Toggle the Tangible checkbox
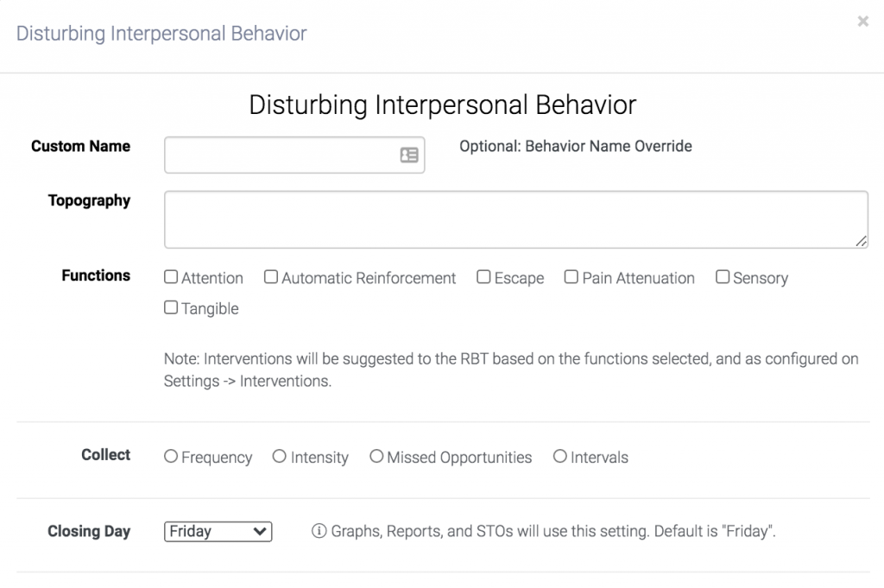This screenshot has height=588, width=884. click(171, 307)
